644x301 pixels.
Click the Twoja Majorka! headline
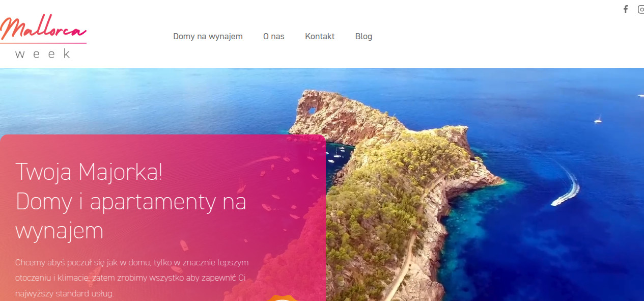coord(89,172)
